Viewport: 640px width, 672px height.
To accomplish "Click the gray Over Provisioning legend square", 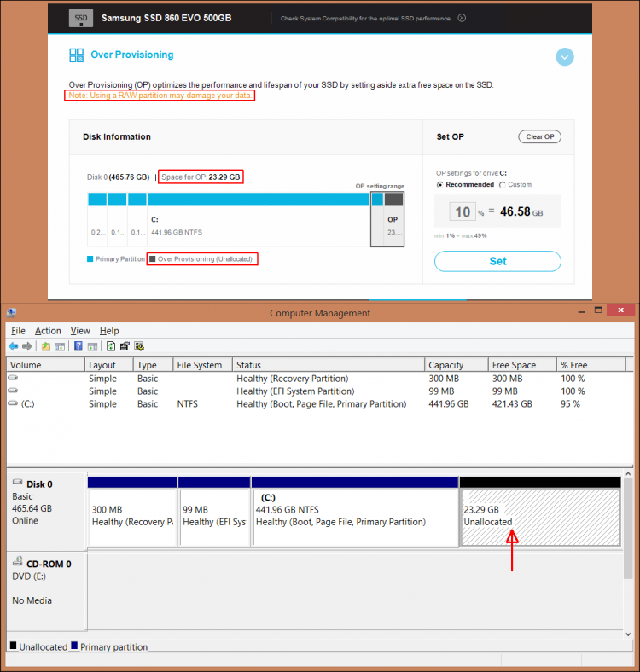I will tap(152, 259).
